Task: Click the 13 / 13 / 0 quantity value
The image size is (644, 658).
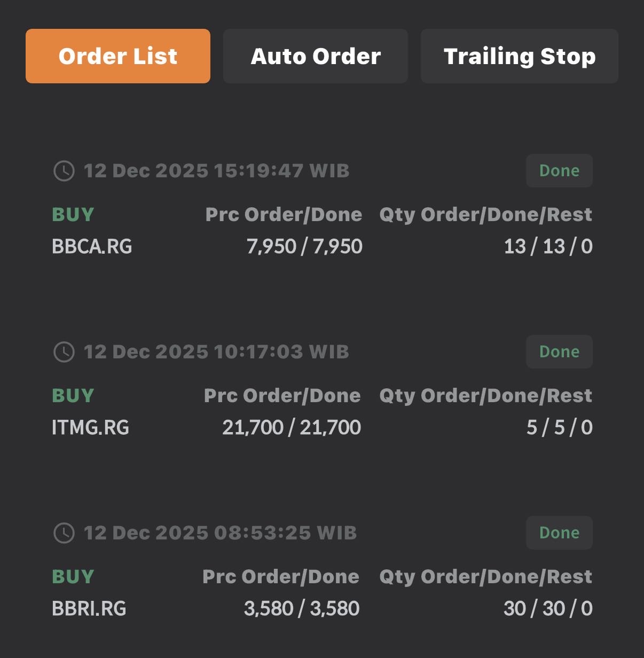Action: 548,246
